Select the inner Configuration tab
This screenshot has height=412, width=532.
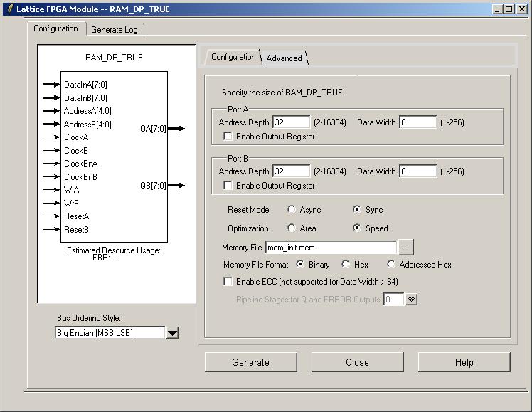point(233,57)
